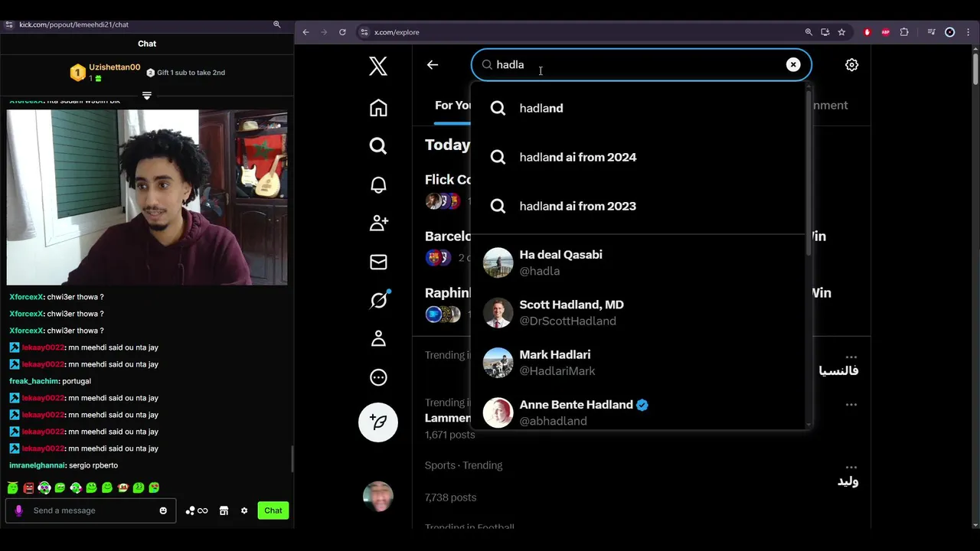Click the back arrow beside search box
The height and width of the screenshot is (551, 980).
(x=433, y=65)
